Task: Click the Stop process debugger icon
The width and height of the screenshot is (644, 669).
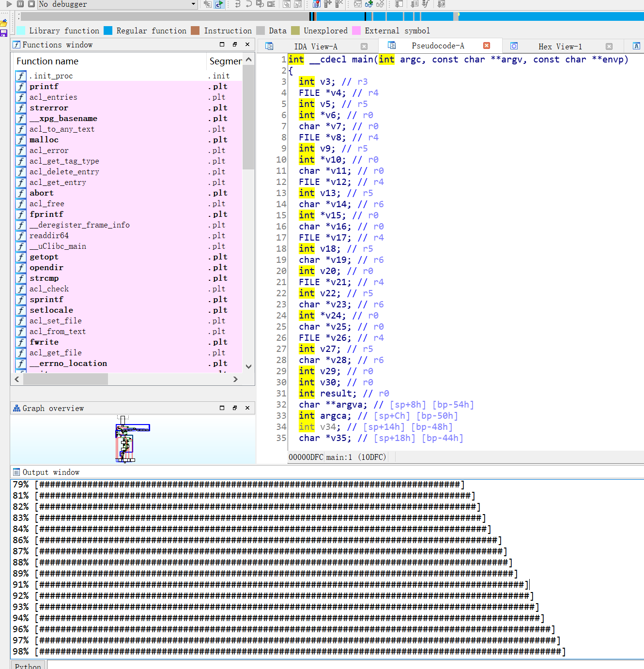Action: click(31, 4)
